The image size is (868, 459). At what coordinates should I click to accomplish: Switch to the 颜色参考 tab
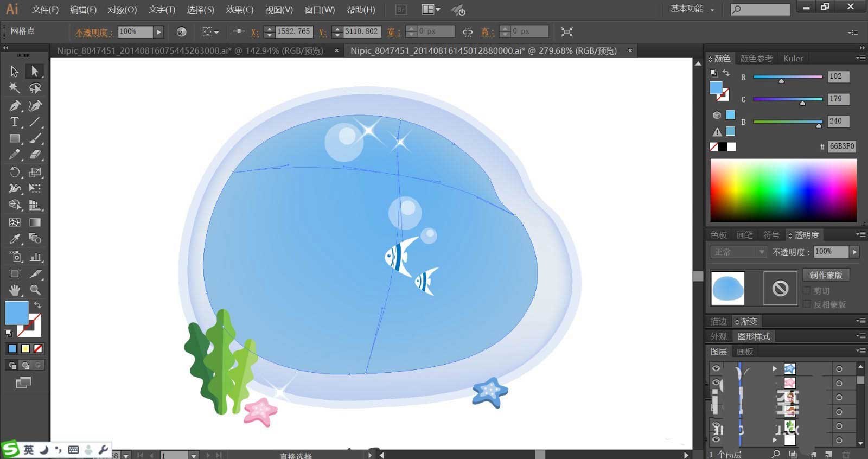[756, 59]
